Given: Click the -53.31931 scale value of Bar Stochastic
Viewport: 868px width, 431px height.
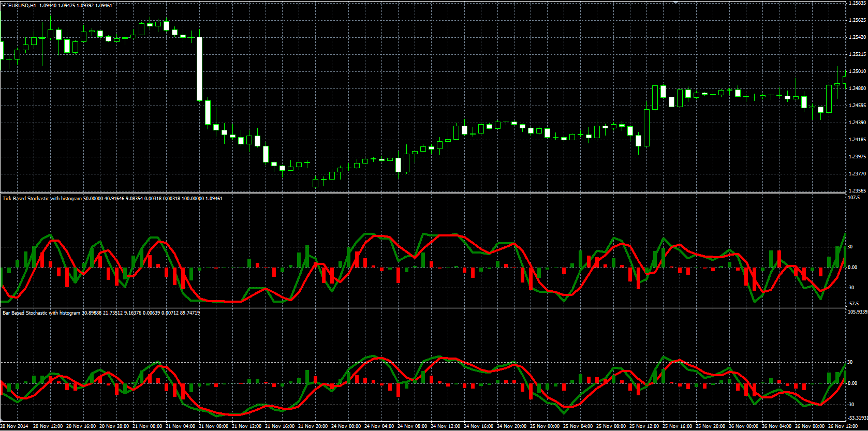Looking at the screenshot, I should click(x=858, y=418).
